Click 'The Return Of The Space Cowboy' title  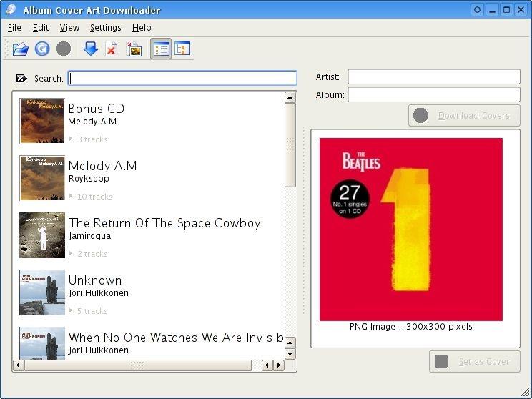coord(164,223)
